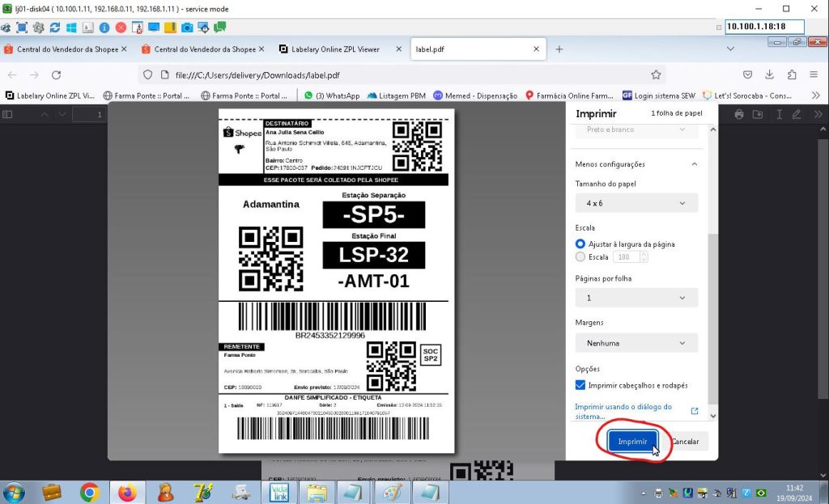829x504 pixels.
Task: Click the PDF viewer save icon
Action: coord(758,114)
